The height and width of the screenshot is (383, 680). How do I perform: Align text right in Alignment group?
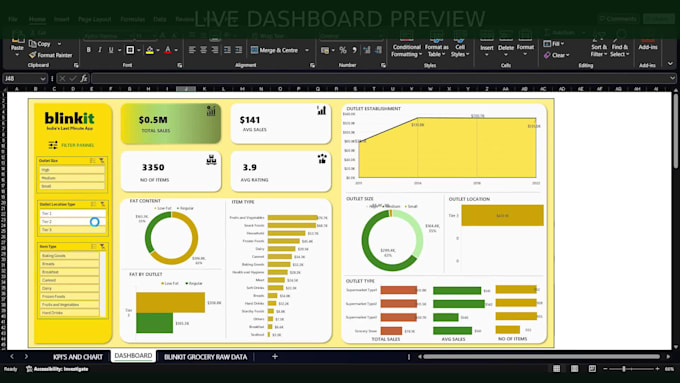tap(215, 50)
